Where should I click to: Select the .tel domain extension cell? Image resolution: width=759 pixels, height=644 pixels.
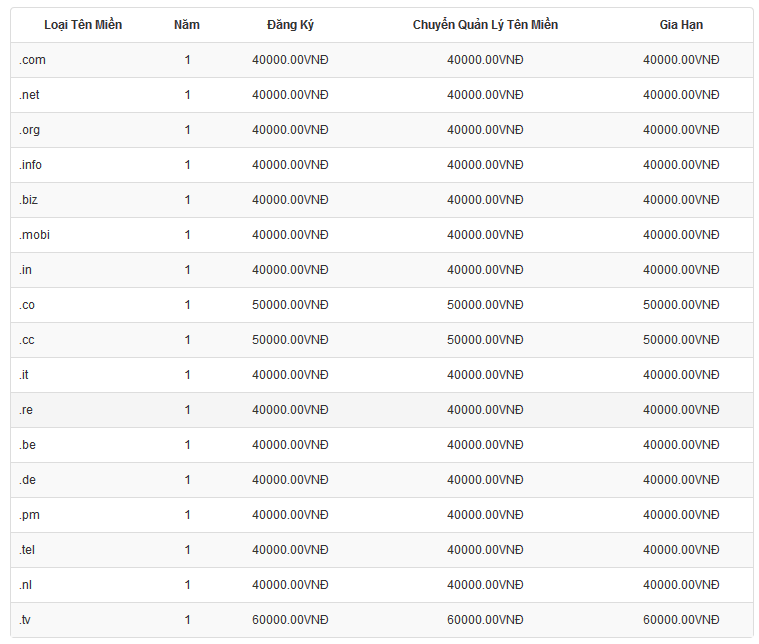coord(28,550)
